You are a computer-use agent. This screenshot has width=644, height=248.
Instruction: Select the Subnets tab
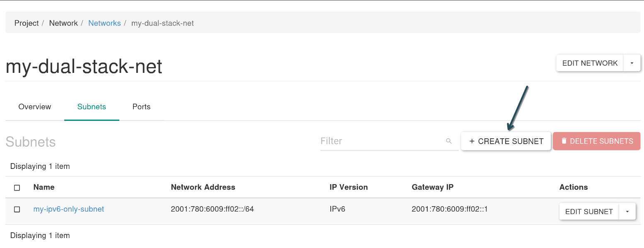(x=92, y=107)
